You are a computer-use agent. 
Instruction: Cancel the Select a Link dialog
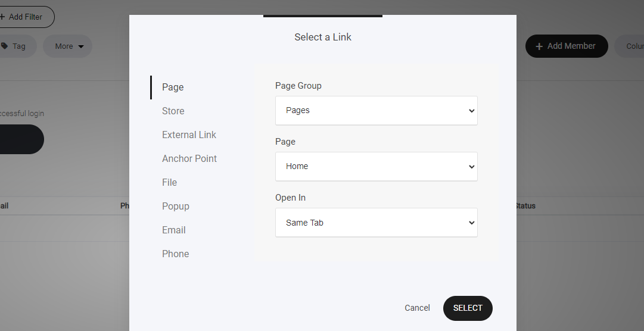(417, 308)
